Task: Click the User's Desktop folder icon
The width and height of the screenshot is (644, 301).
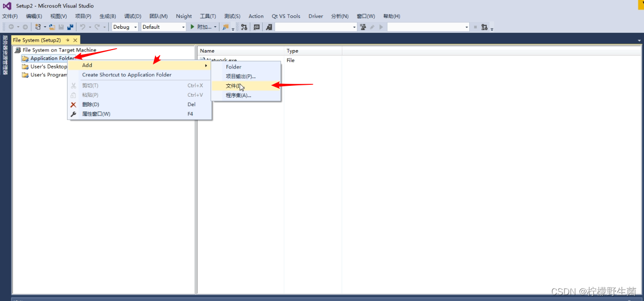Action: point(25,66)
